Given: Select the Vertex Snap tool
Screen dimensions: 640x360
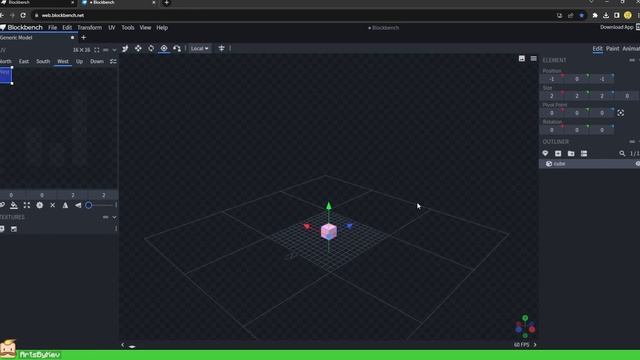Looking at the screenshot, I should (177, 48).
